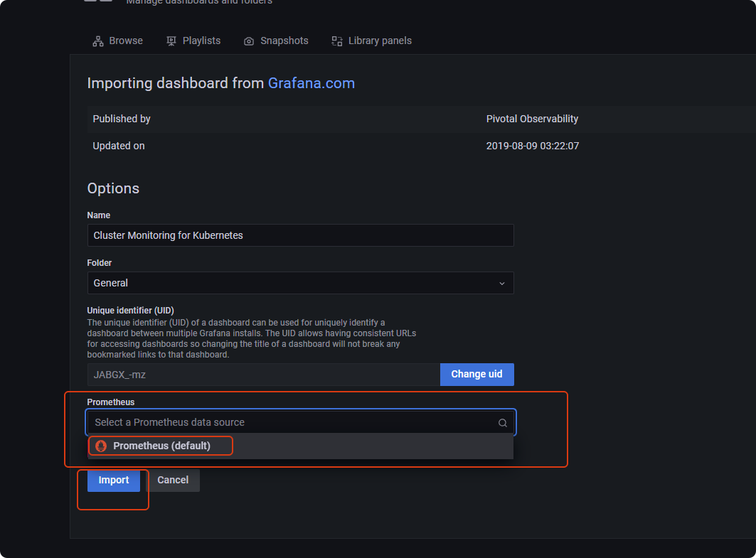This screenshot has height=558, width=756.
Task: Click the Playlists presentation icon
Action: [171, 41]
